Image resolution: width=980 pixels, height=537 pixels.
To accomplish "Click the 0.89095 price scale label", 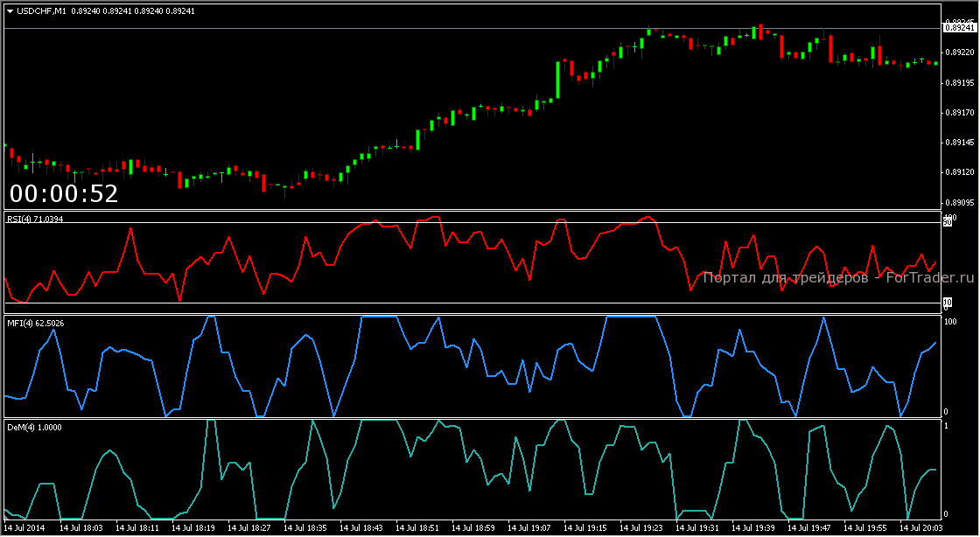I will 959,203.
